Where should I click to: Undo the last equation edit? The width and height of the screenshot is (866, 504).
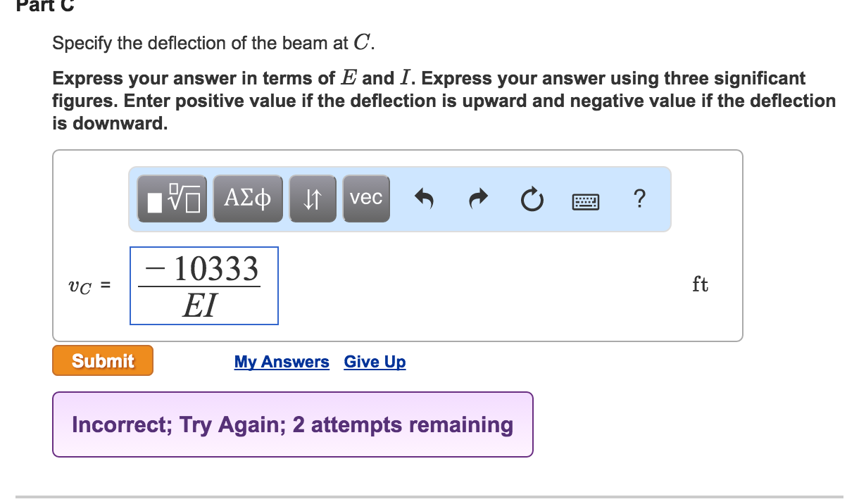pos(423,199)
